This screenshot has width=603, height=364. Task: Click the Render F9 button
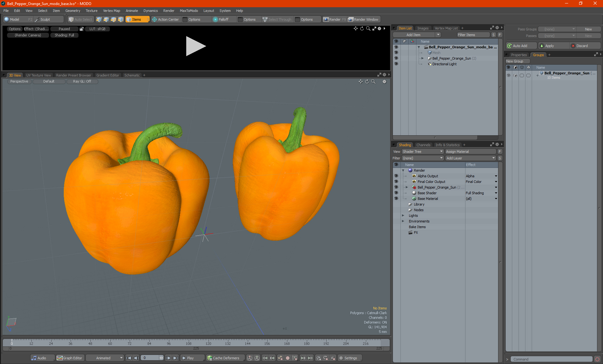334,19
